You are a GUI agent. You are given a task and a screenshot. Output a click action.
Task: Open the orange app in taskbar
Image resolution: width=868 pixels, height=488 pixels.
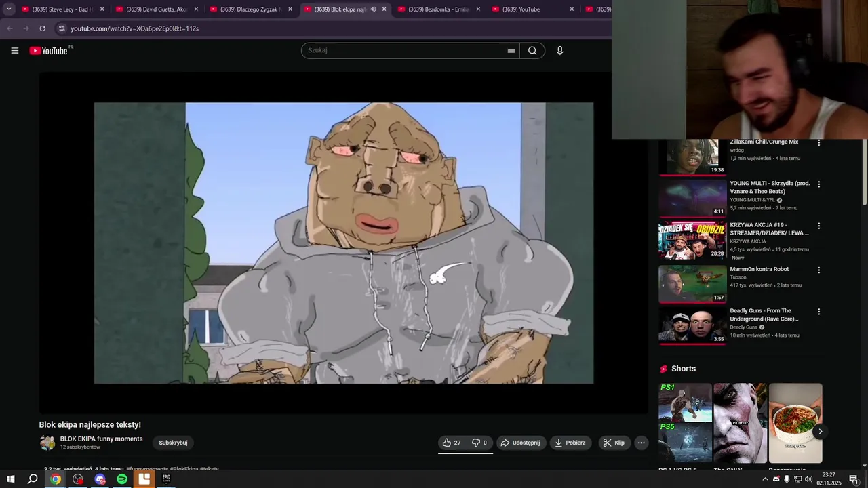[x=144, y=479]
